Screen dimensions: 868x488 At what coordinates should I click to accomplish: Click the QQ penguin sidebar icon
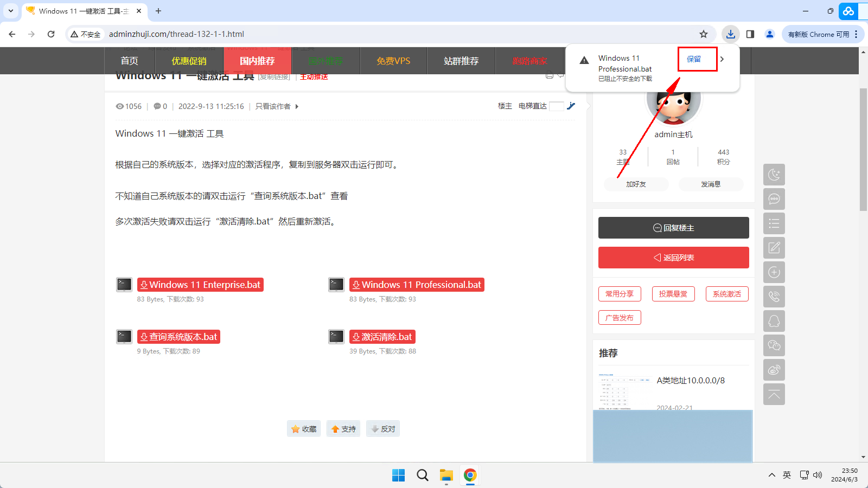point(774,321)
